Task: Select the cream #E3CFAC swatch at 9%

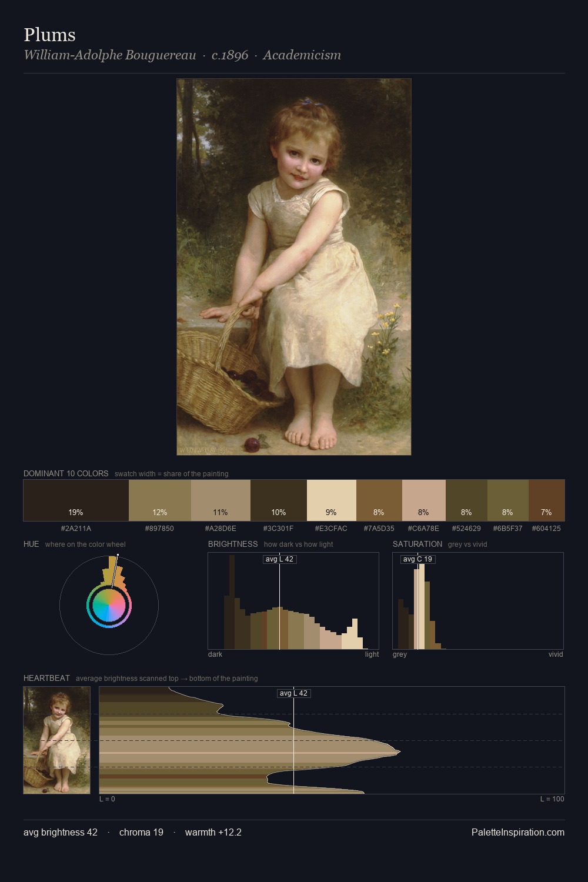Action: click(x=332, y=500)
